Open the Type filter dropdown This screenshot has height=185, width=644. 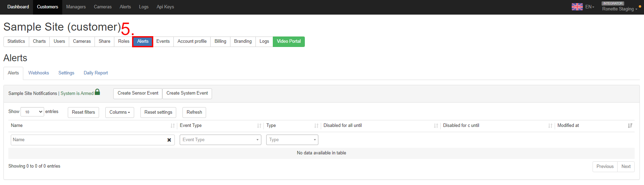point(292,140)
